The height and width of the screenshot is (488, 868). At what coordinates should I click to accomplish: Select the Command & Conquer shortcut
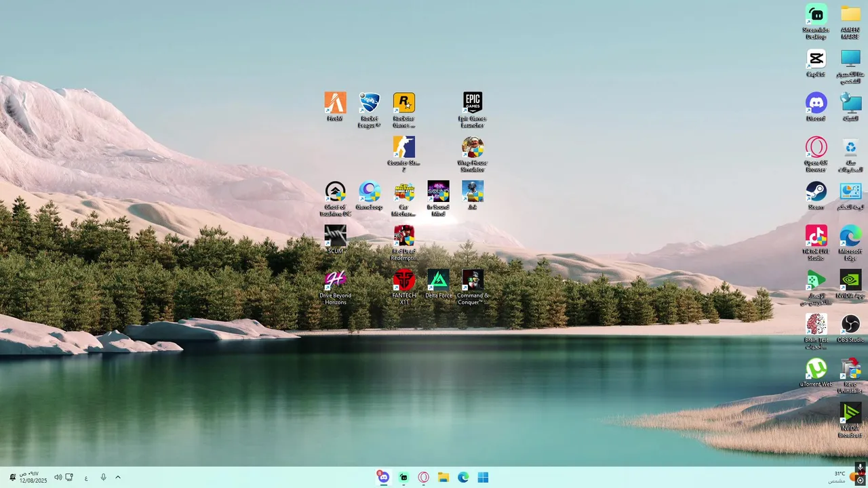pyautogui.click(x=473, y=287)
